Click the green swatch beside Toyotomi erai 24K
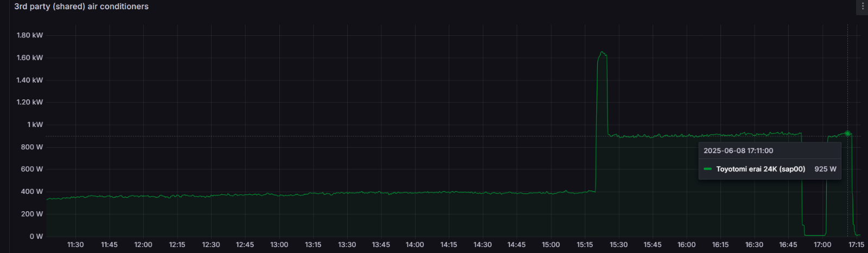This screenshot has height=253, width=868. pos(707,169)
